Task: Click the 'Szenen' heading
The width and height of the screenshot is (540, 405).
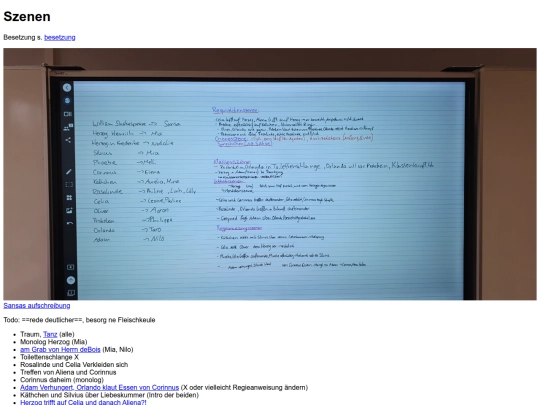Action: pos(27,17)
